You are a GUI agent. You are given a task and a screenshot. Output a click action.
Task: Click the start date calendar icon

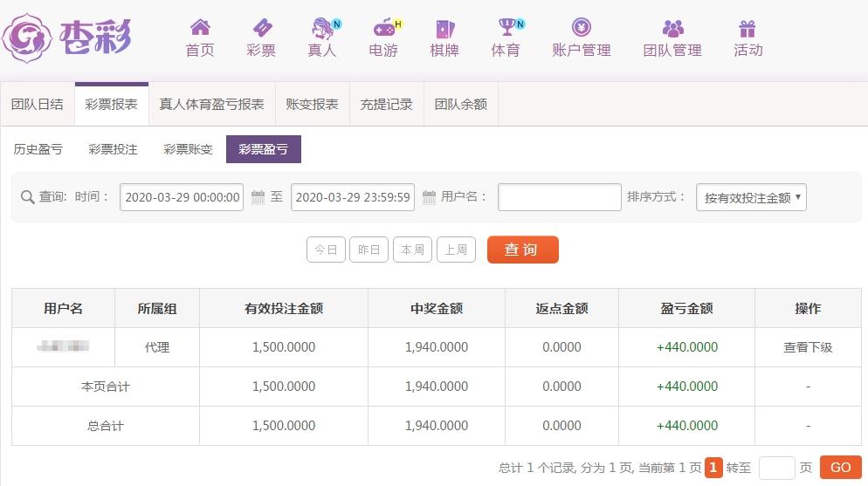click(258, 197)
